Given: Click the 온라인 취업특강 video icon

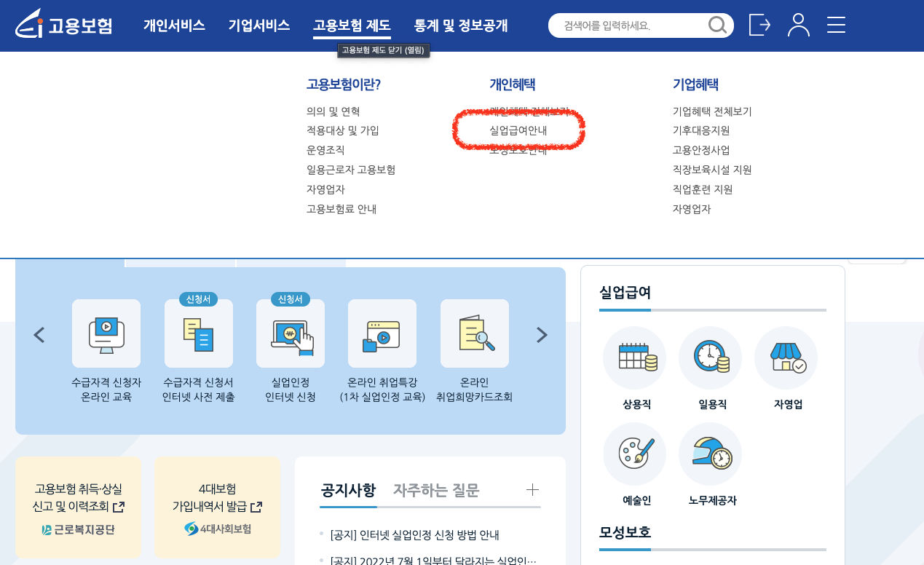Looking at the screenshot, I should (x=382, y=333).
